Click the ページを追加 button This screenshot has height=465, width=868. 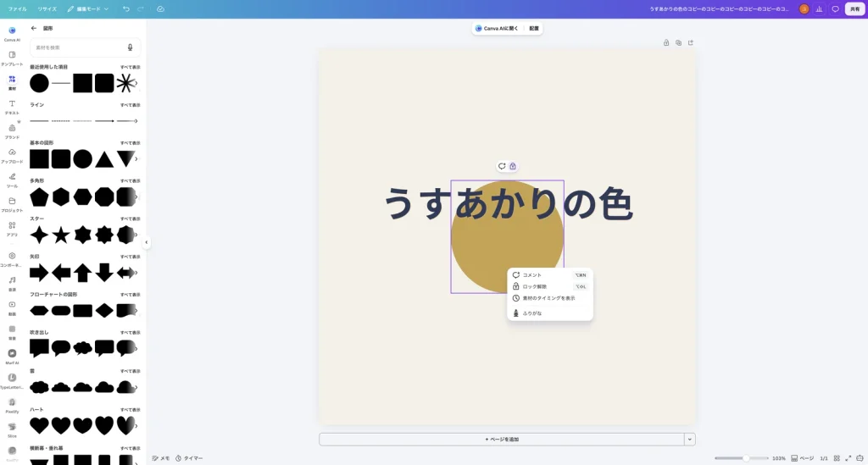point(502,439)
